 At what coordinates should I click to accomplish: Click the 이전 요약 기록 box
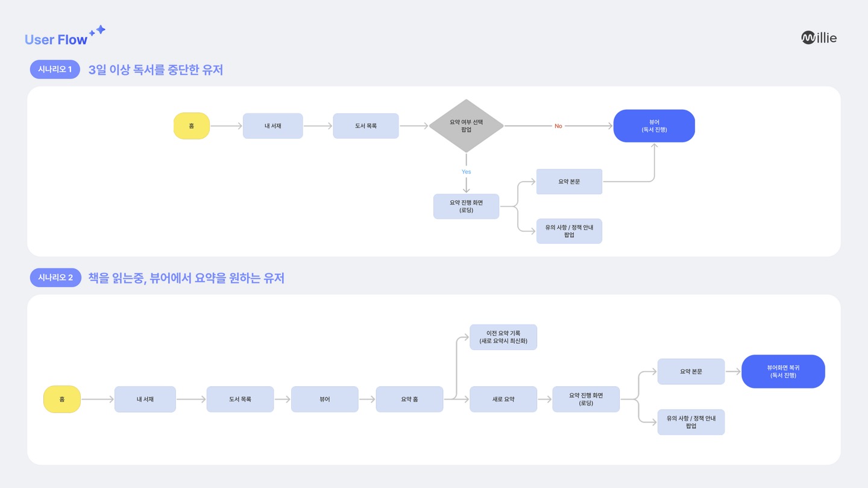coord(503,337)
